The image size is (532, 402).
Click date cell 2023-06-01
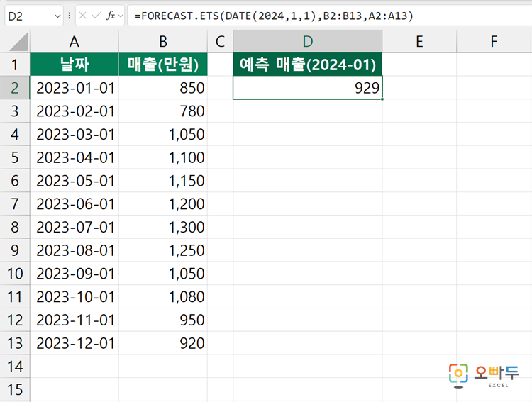click(74, 204)
